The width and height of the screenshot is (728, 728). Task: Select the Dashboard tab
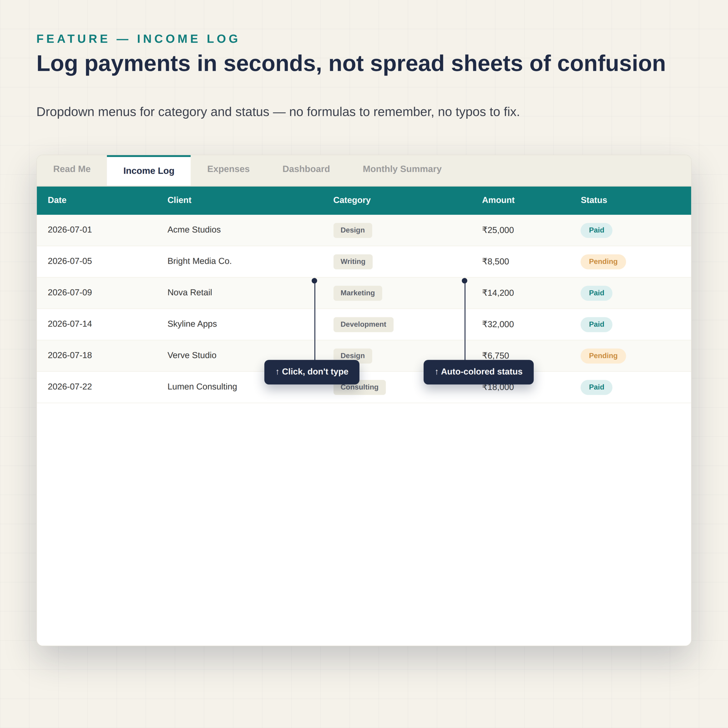pyautogui.click(x=306, y=169)
